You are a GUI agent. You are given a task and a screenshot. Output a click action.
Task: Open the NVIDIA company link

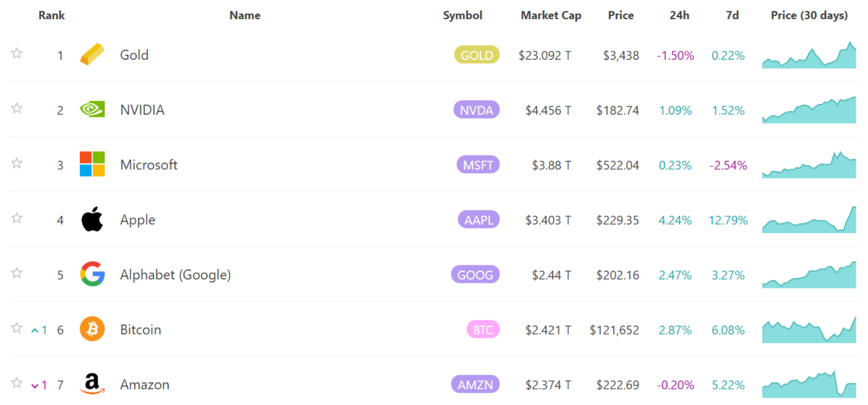pyautogui.click(x=142, y=110)
